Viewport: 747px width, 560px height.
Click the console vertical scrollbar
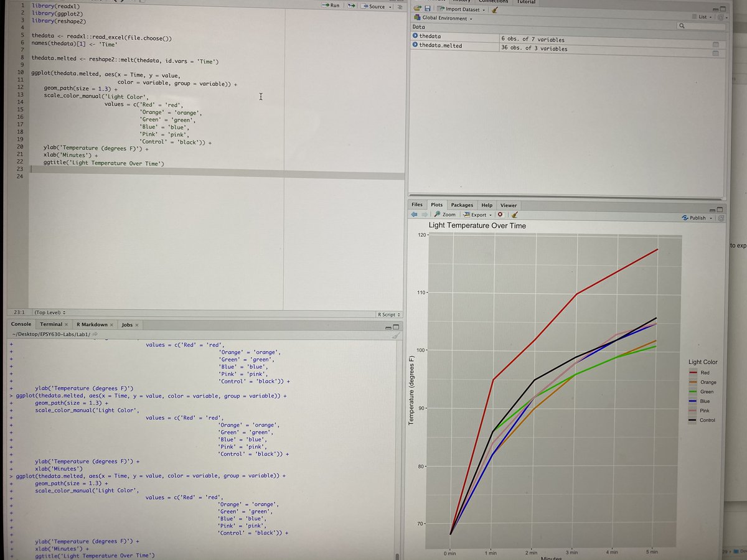pos(396,556)
